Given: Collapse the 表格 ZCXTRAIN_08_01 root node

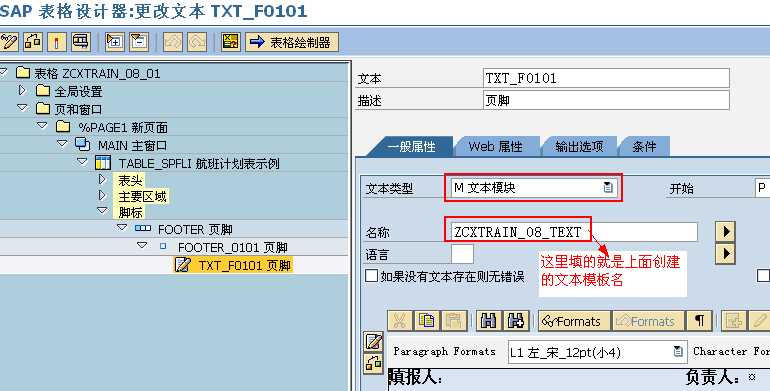Looking at the screenshot, I should [4, 72].
